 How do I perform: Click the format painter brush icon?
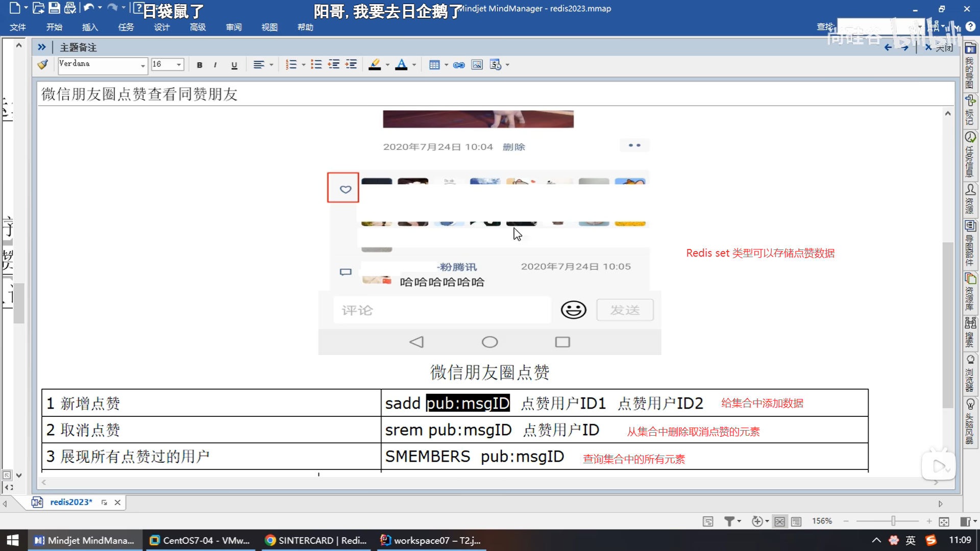point(43,65)
